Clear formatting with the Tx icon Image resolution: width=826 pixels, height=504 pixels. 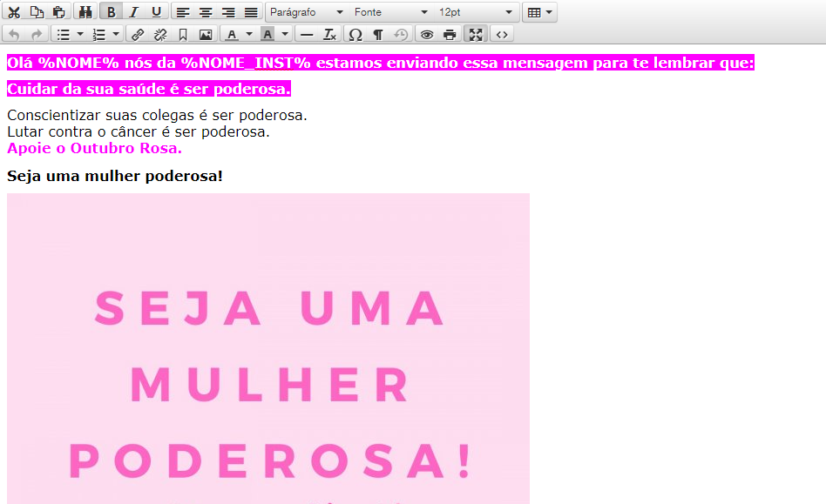[x=328, y=34]
